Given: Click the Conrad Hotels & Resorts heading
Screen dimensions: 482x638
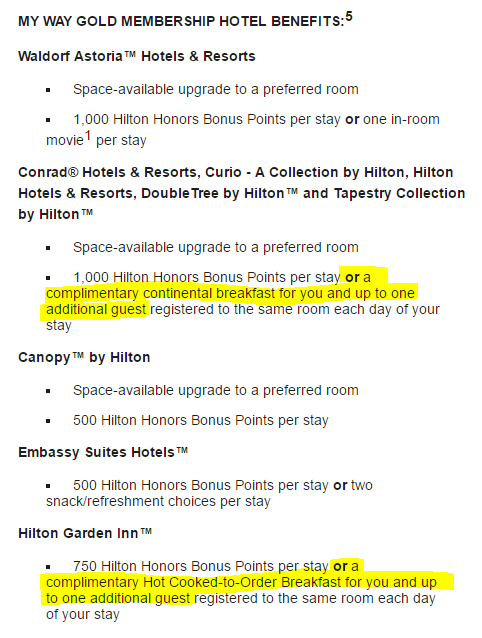Looking at the screenshot, I should (241, 193).
